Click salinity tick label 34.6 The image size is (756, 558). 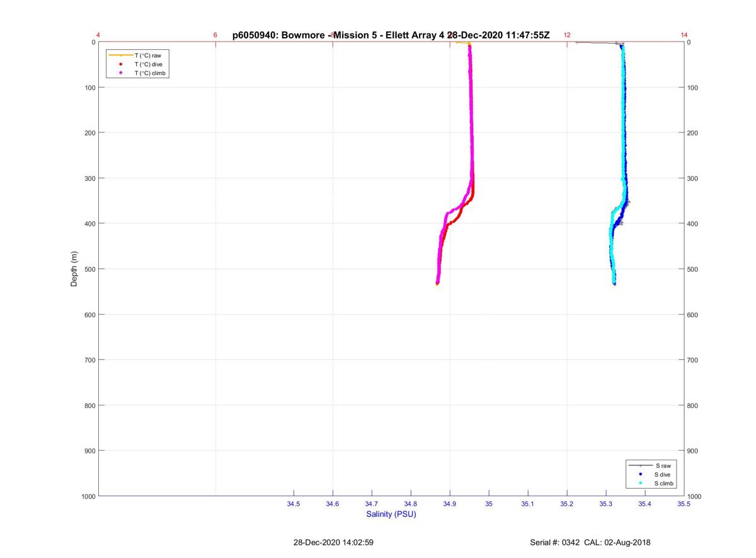pos(333,504)
